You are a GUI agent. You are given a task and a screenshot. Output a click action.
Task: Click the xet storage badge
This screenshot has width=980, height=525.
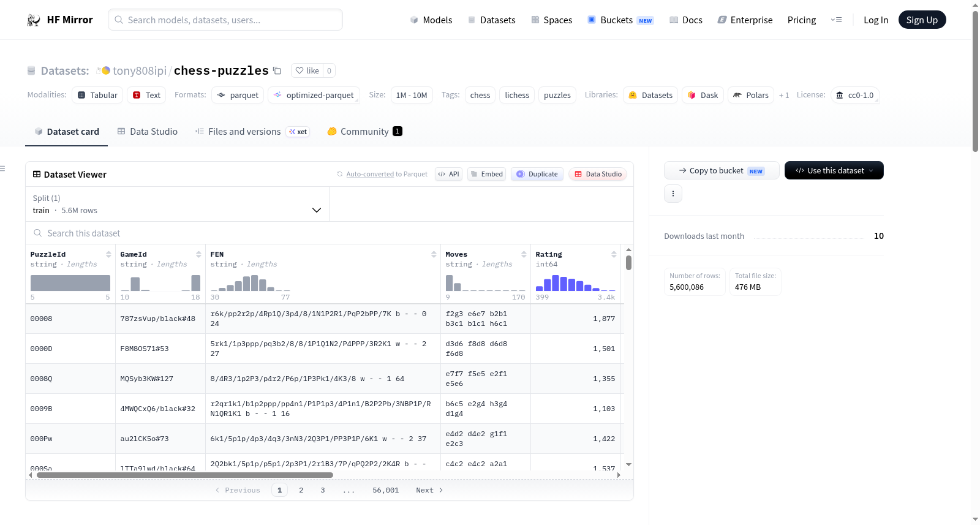coord(298,132)
